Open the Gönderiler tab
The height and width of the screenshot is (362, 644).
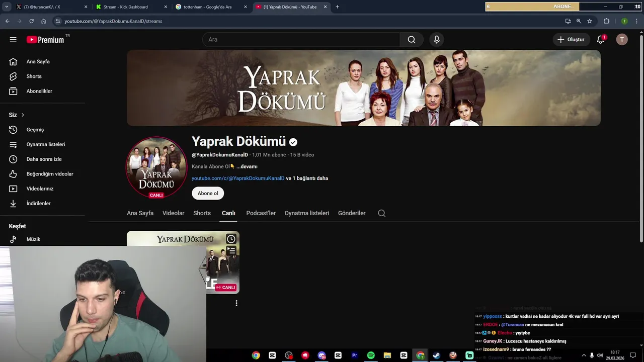pos(352,213)
